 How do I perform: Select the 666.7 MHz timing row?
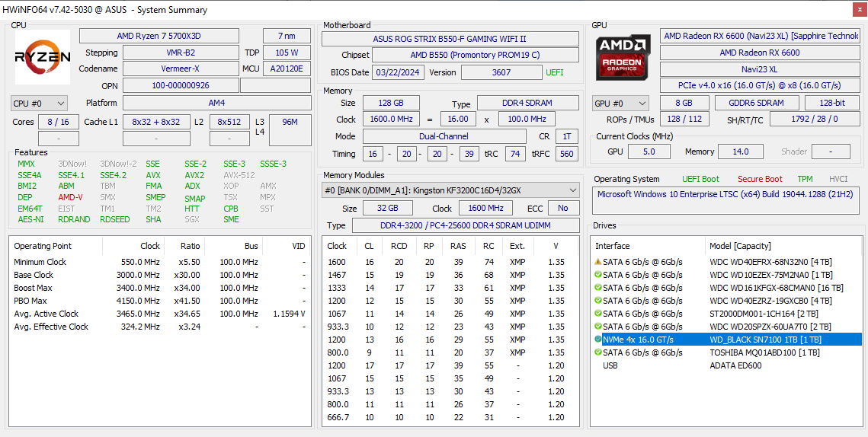tap(450, 418)
